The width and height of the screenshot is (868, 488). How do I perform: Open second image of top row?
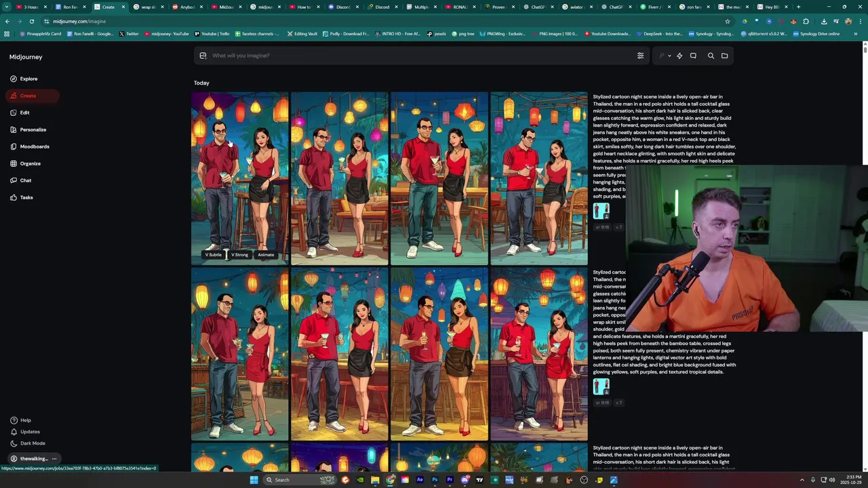(x=339, y=178)
